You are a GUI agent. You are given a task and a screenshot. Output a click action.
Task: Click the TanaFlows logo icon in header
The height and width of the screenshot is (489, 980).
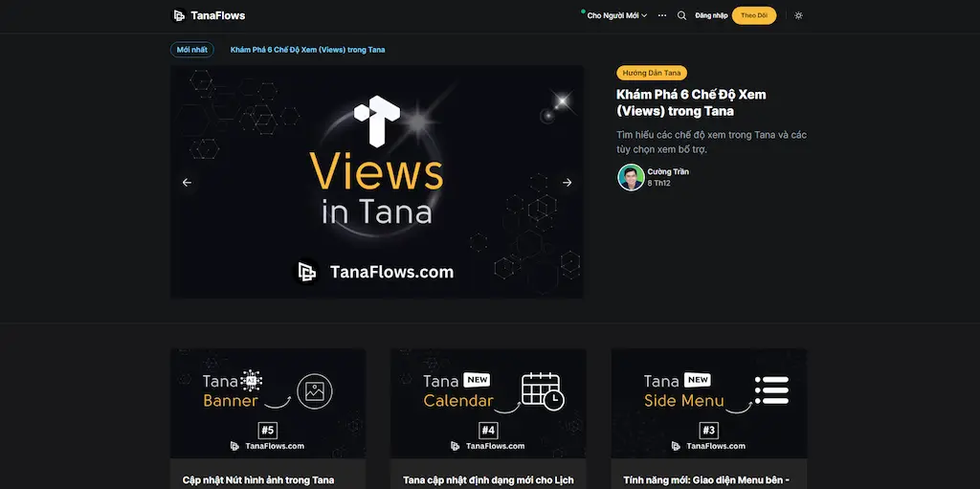pos(179,15)
